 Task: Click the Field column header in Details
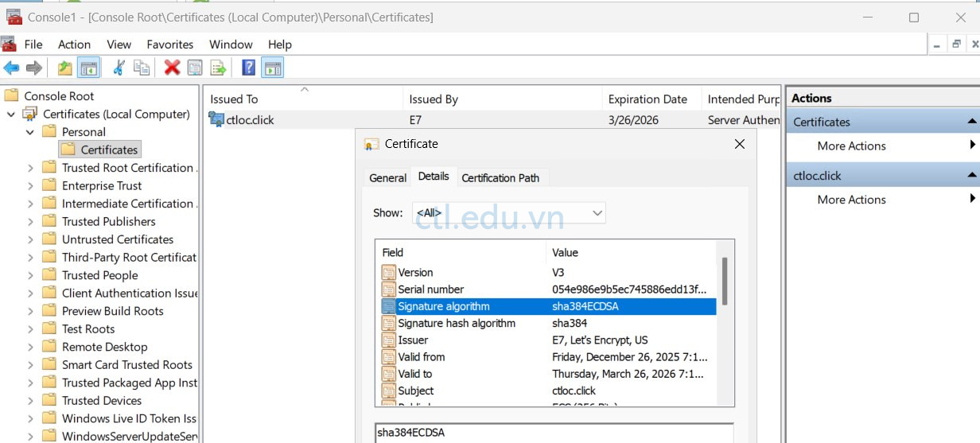tap(461, 253)
